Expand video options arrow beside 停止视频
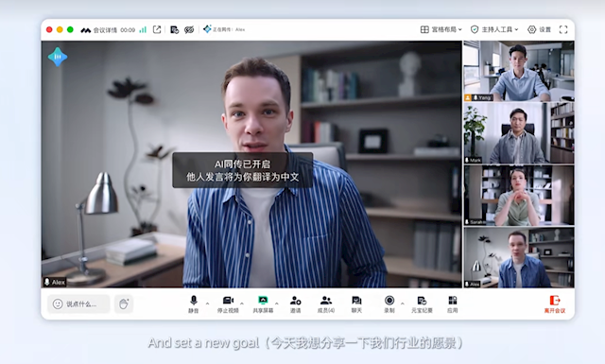This screenshot has height=364, width=605. [x=242, y=303]
